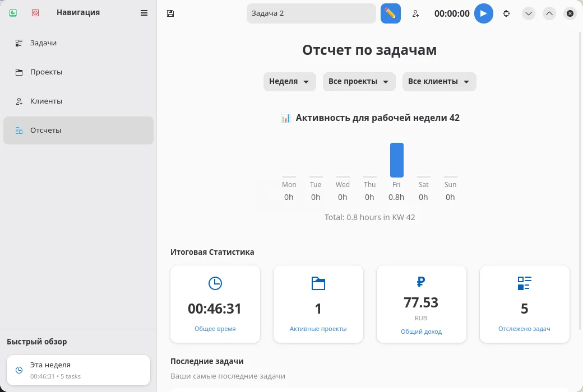The image size is (583, 392).
Task: Edit task name using the pencil icon
Action: (390, 13)
